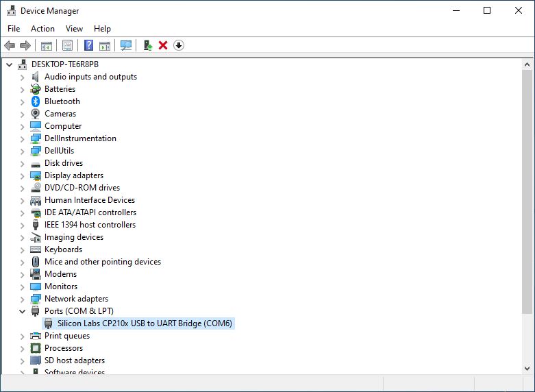The height and width of the screenshot is (392, 535).
Task: Click the Help toolbar icon
Action: pyautogui.click(x=88, y=45)
